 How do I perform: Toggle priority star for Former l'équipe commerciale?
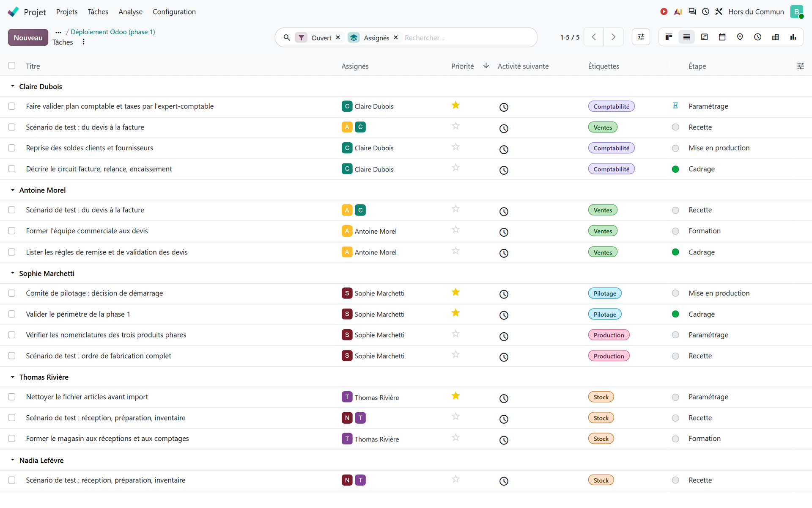coord(455,230)
